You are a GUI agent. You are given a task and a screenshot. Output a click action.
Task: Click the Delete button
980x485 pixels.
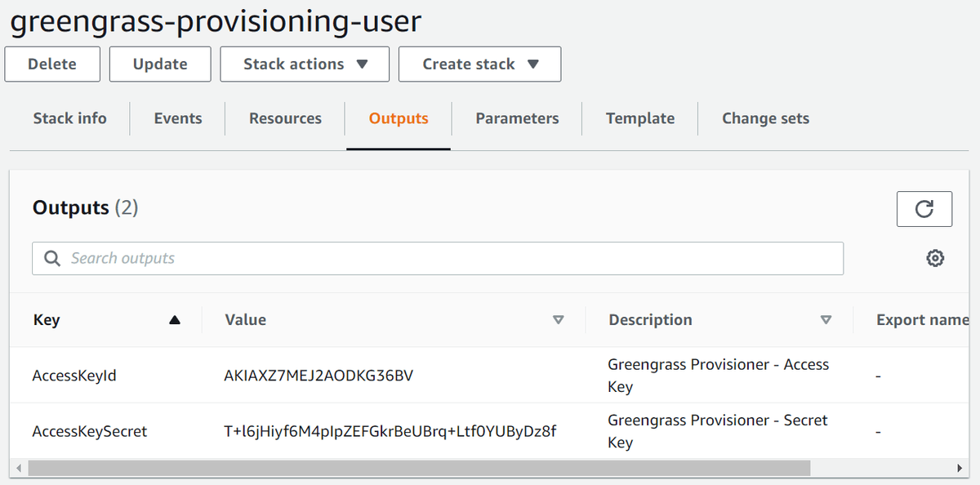[51, 64]
